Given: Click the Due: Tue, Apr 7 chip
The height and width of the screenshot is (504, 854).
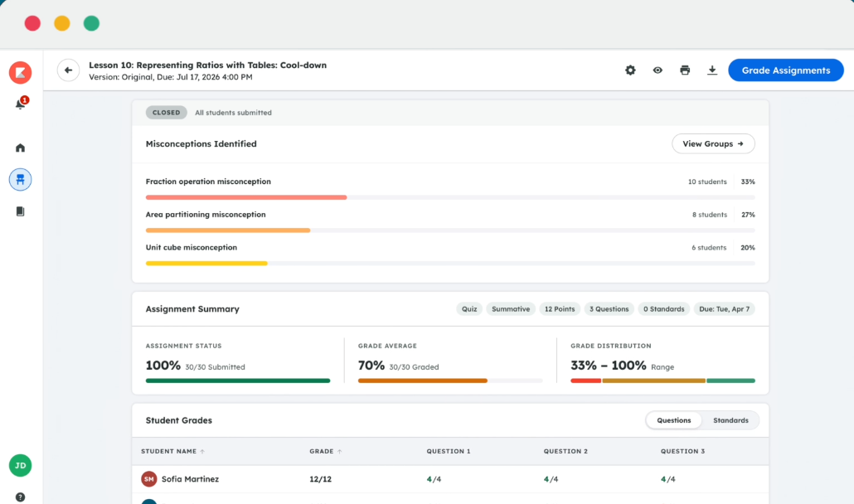Looking at the screenshot, I should pos(724,309).
